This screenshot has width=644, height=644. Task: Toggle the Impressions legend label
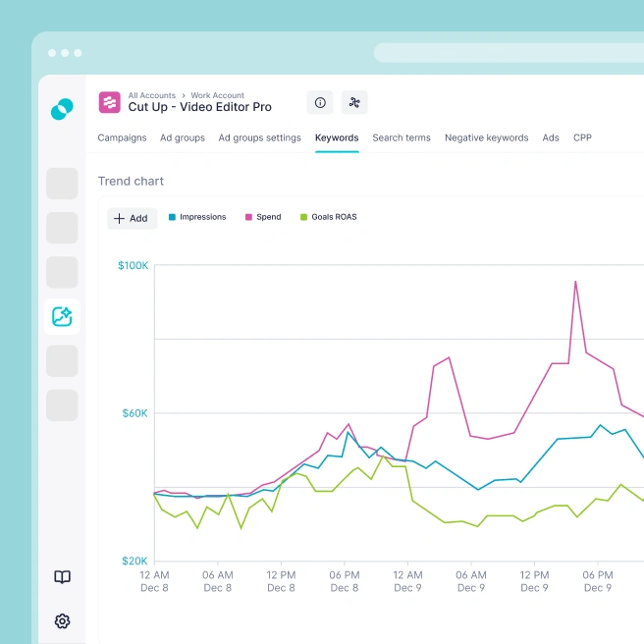tap(203, 217)
